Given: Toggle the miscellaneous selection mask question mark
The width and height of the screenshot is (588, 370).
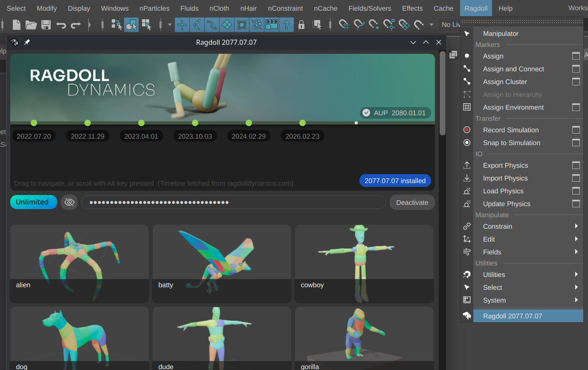Looking at the screenshot, I should pos(287,25).
